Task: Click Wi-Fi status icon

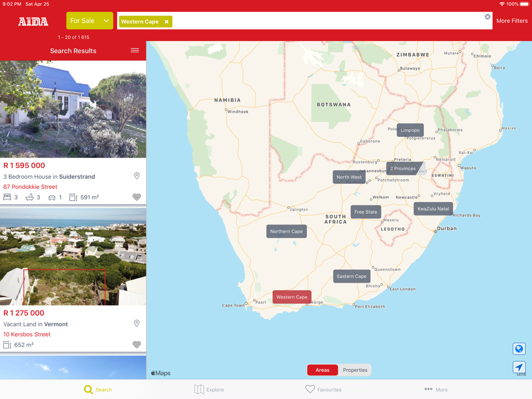Action: pyautogui.click(x=502, y=4)
